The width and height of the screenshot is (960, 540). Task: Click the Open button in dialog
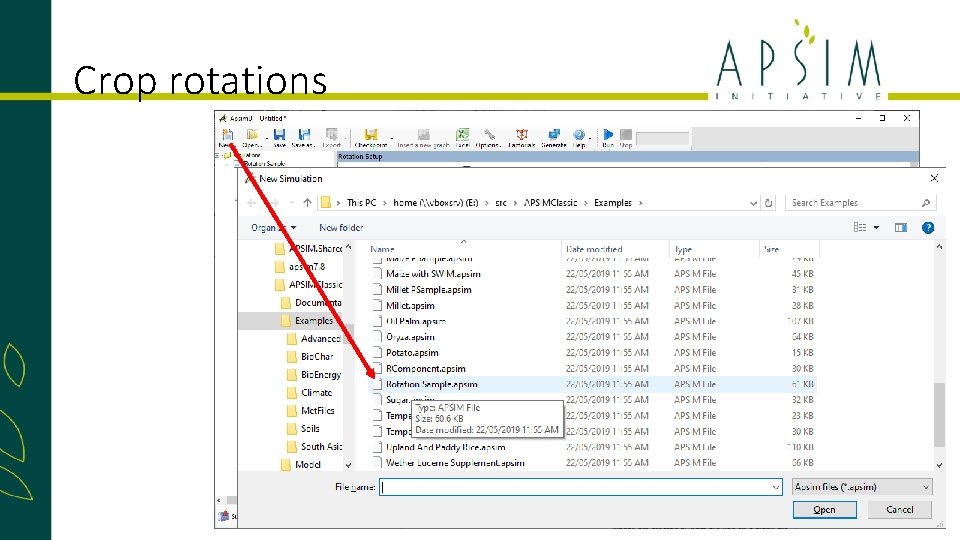[824, 509]
